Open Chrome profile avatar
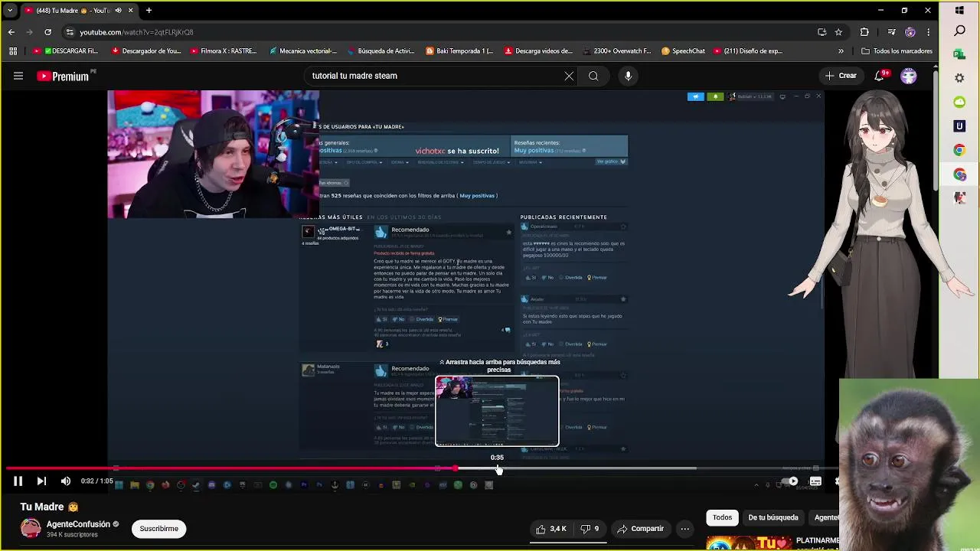Image resolution: width=980 pixels, height=551 pixels. pyautogui.click(x=910, y=32)
